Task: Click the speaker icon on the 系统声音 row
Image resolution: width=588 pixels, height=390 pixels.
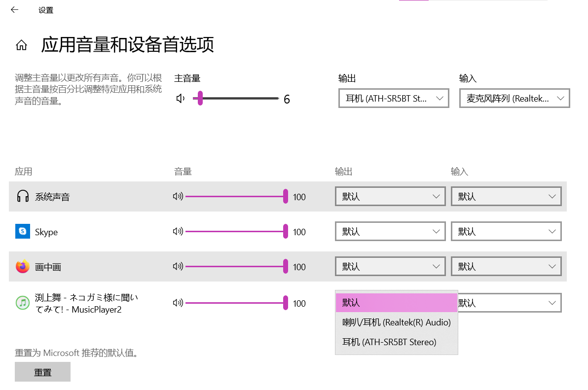Action: tap(179, 196)
